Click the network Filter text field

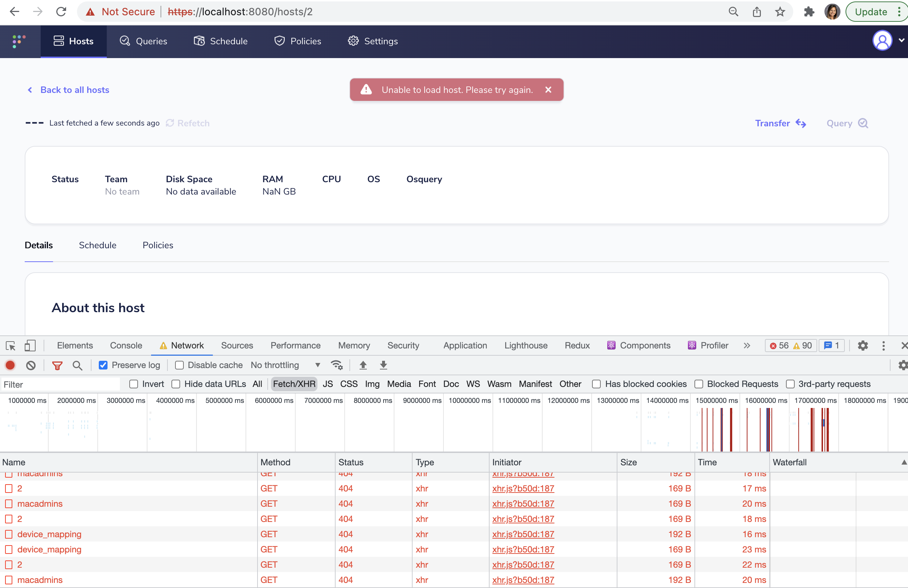point(61,384)
